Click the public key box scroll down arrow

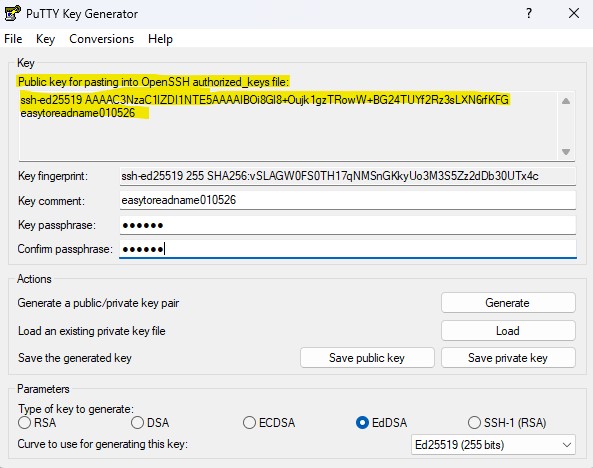pos(566,152)
